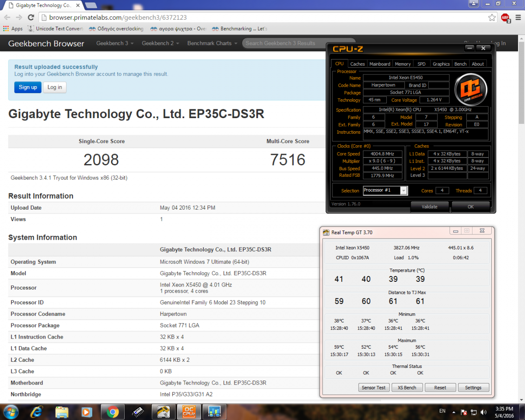Open the Action Center flag icon
Image resolution: width=525 pixels, height=420 pixels.
pyautogui.click(x=464, y=412)
